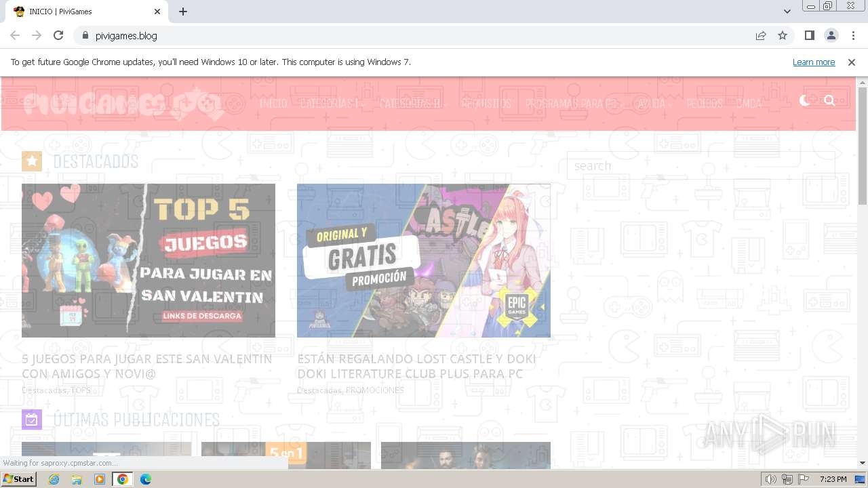
Task: Switch to Chrome taskbar icon
Action: click(122, 479)
